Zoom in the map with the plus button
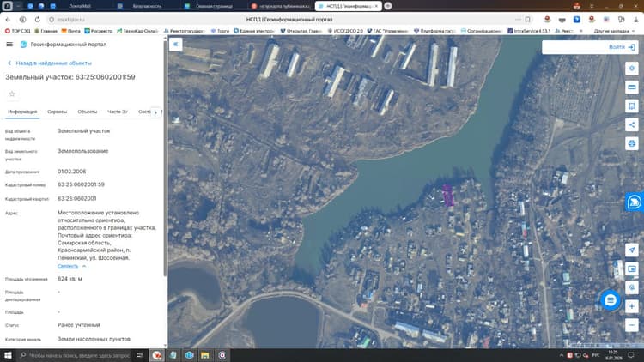644x362 pixels. point(632,306)
